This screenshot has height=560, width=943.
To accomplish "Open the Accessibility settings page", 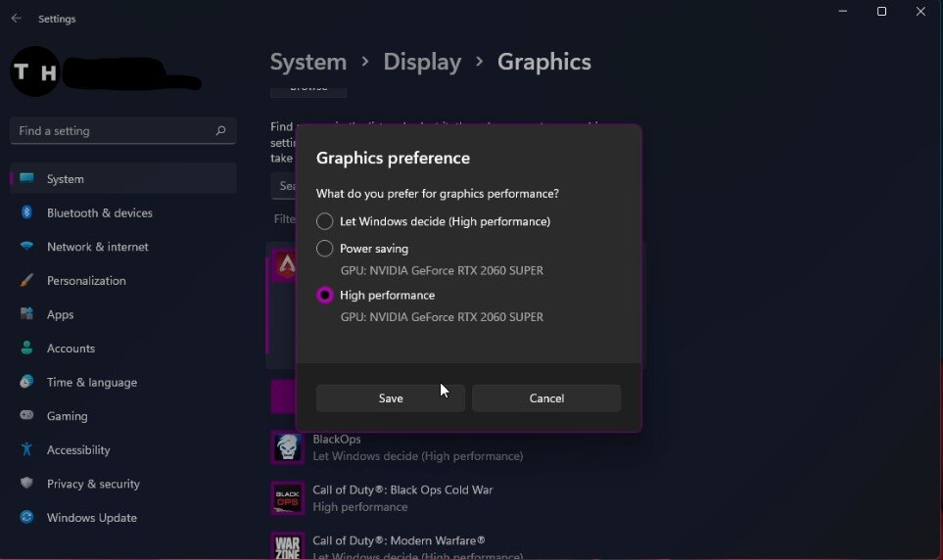I will [123, 450].
